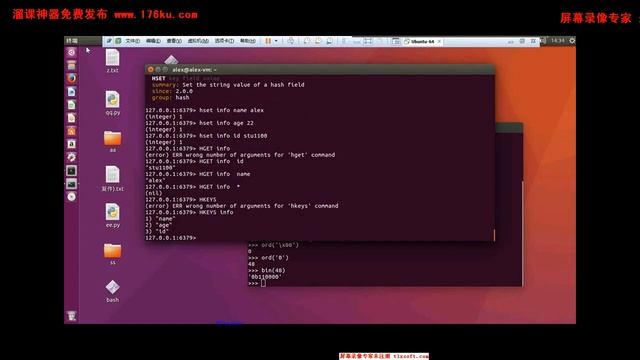The image size is (640, 360).
Task: Click the '3) "id"' result line
Action: pyautogui.click(x=157, y=231)
